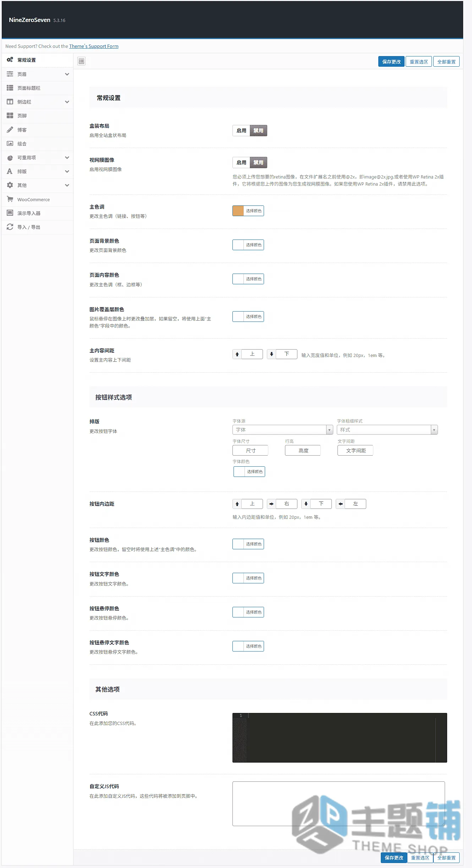Click the list icon beside 页面标题栏
The image size is (472, 868).
pos(10,88)
